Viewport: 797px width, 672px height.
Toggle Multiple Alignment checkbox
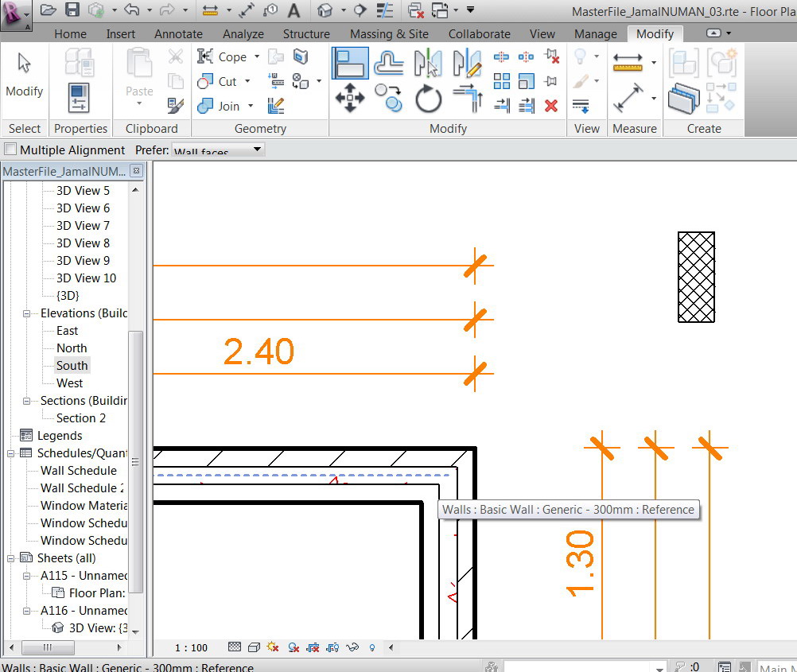click(x=10, y=150)
